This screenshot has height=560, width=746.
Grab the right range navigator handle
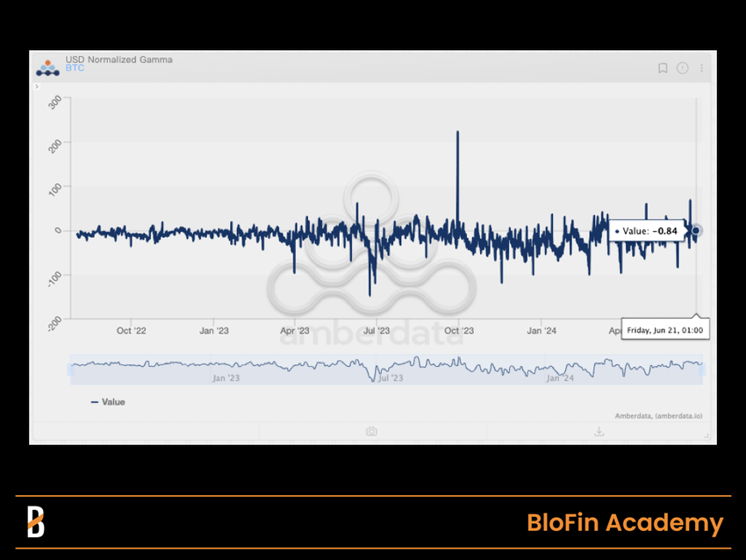702,370
